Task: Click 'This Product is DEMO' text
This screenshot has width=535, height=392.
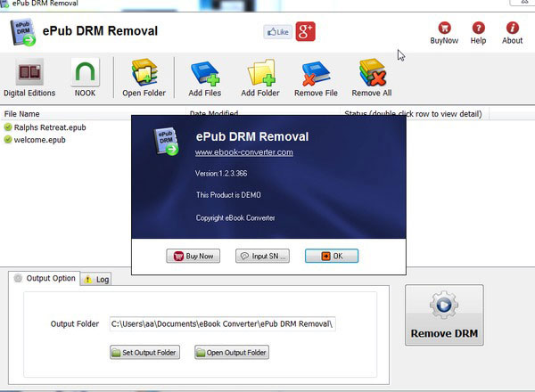Action: 228,195
